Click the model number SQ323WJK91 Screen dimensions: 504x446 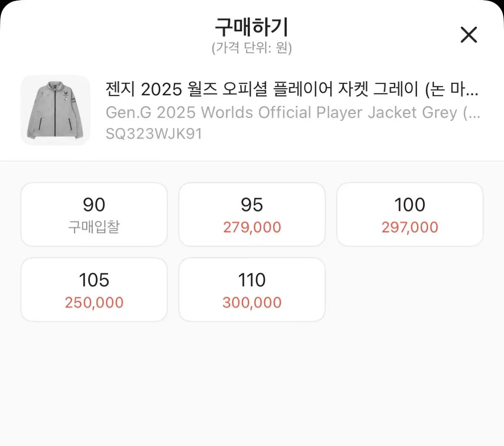tap(154, 134)
